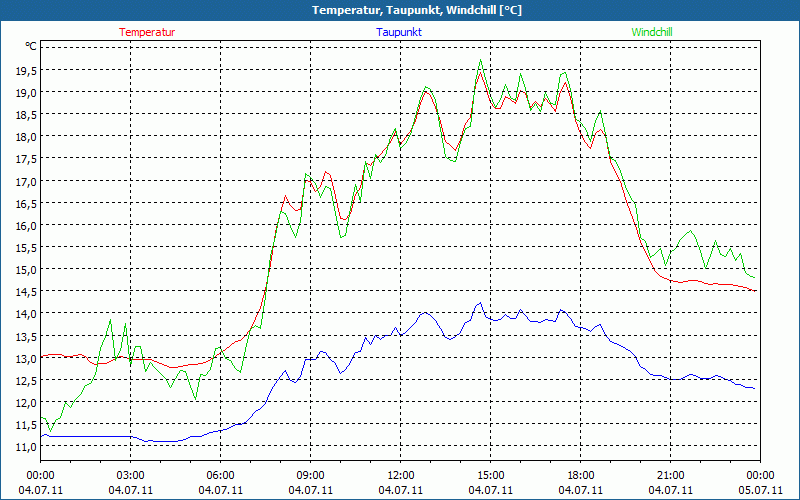800x500 pixels.
Task: Click the 21:00 time label on x-axis
Action: click(x=670, y=476)
